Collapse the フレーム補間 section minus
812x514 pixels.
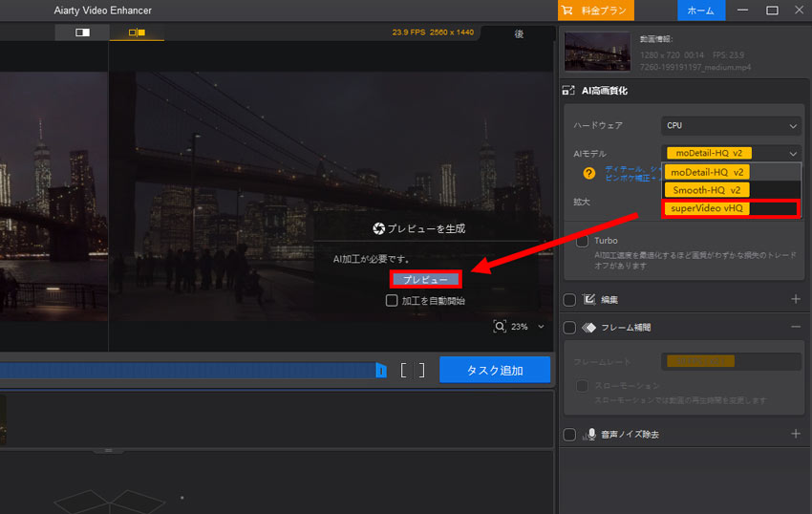pyautogui.click(x=796, y=327)
